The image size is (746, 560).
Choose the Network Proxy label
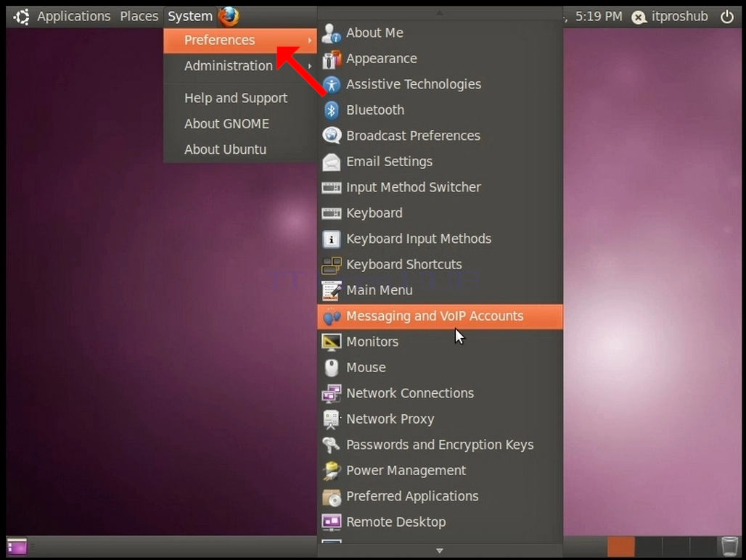tap(390, 419)
